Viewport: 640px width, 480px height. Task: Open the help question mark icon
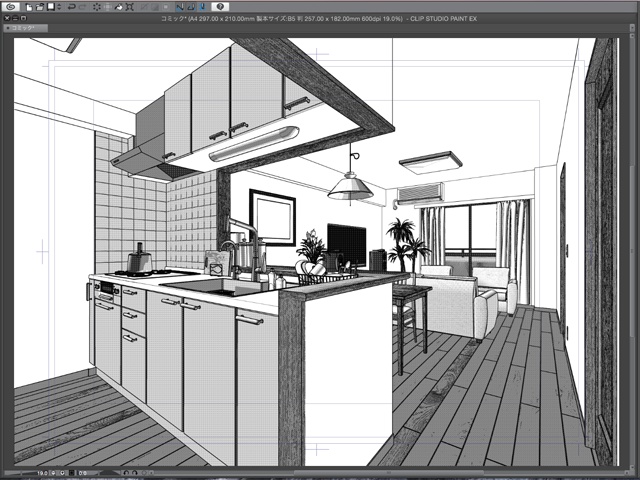point(220,7)
